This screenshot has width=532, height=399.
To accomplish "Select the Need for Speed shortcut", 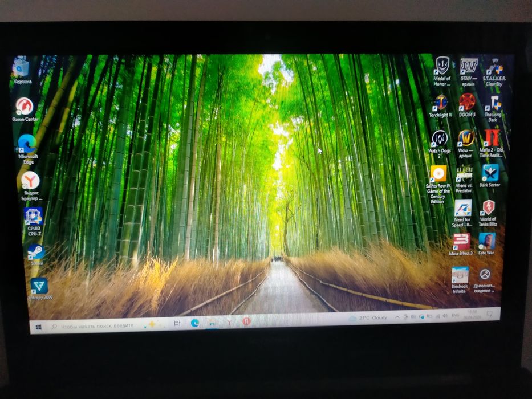I will pos(462,214).
